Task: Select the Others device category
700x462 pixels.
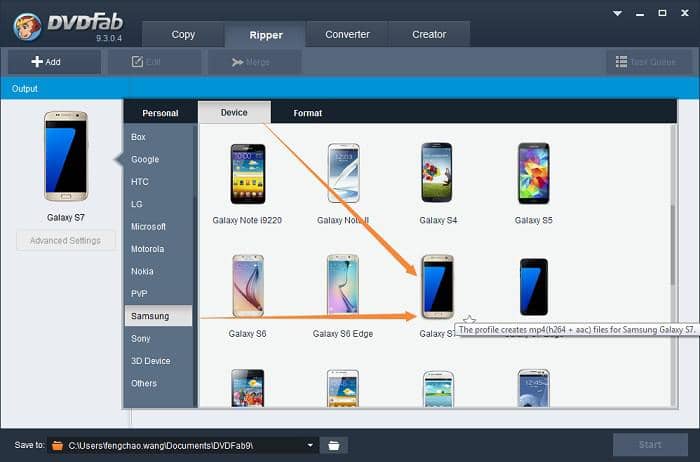Action: click(x=158, y=383)
